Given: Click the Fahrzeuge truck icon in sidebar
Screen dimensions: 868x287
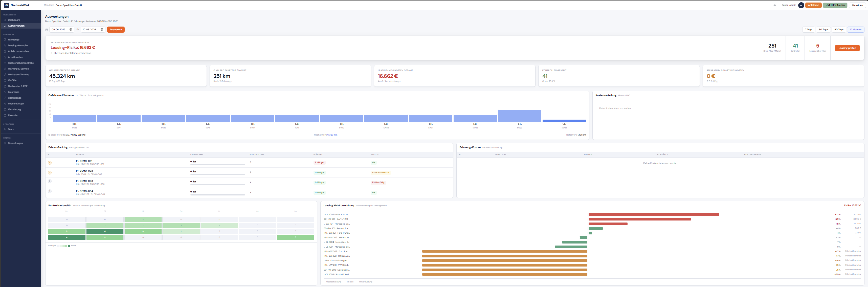Looking at the screenshot, I should pyautogui.click(x=5, y=40).
